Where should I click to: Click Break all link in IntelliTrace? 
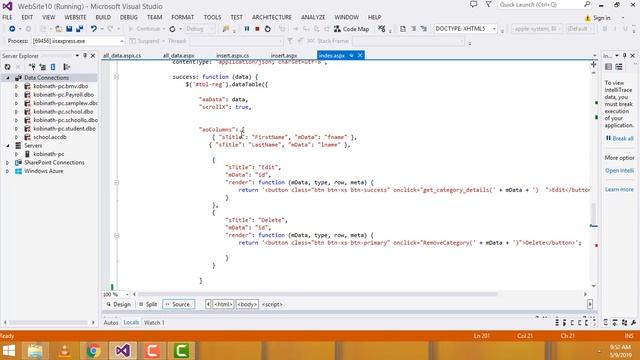click(620, 138)
